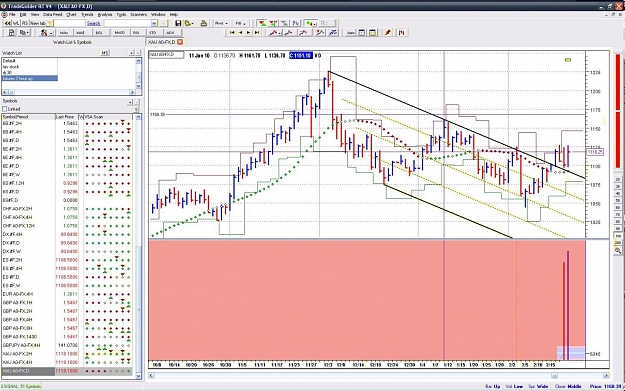This screenshot has width=625, height=391.
Task: Click the symbols list scroll down arrow
Action: (138, 375)
